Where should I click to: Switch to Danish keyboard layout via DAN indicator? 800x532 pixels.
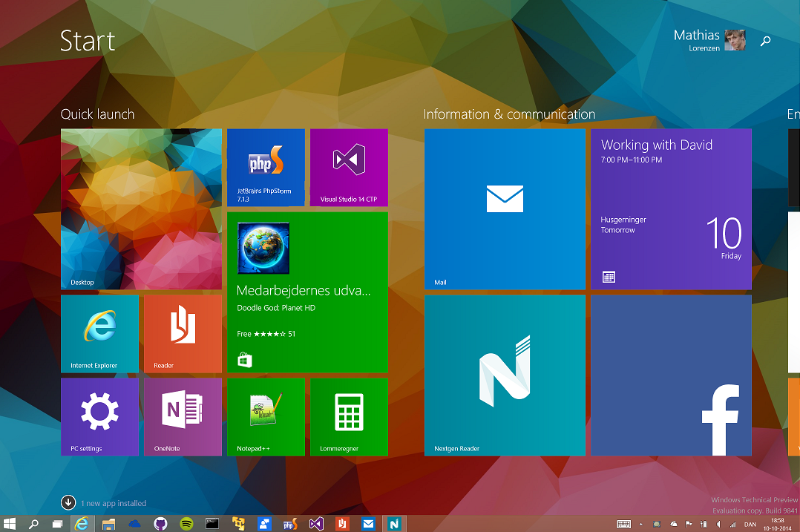pos(750,524)
